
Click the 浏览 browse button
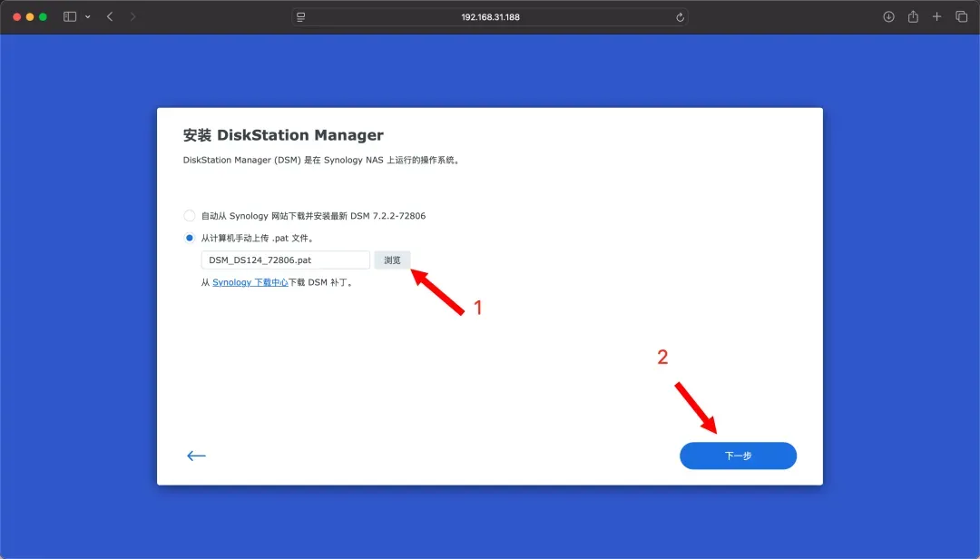click(393, 260)
